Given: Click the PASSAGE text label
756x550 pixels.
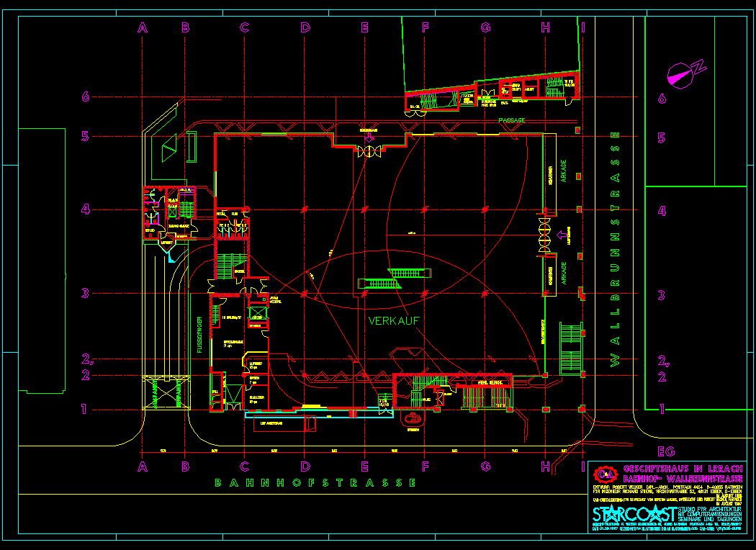Looking at the screenshot, I should pyautogui.click(x=511, y=120).
